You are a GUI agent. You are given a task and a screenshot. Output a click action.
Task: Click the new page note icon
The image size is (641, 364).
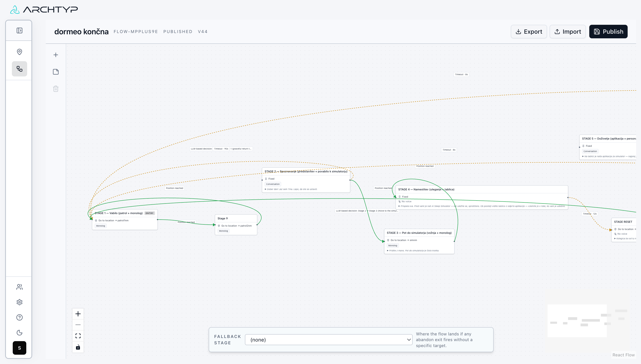tap(56, 72)
